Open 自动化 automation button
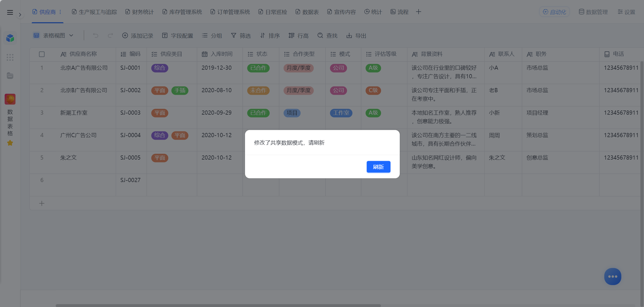The image size is (644, 307). click(555, 12)
